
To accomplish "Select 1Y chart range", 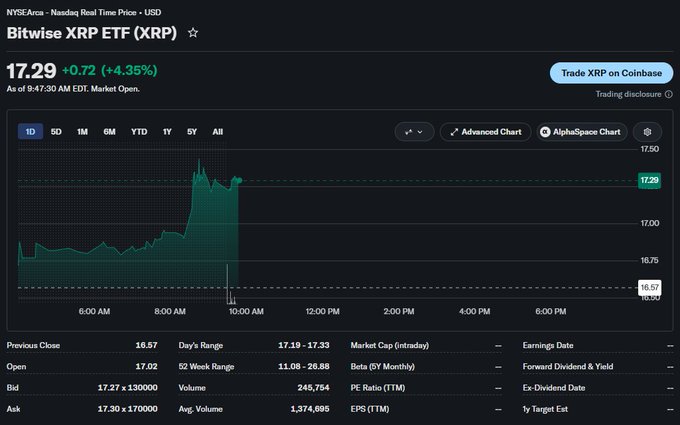I will tap(167, 131).
